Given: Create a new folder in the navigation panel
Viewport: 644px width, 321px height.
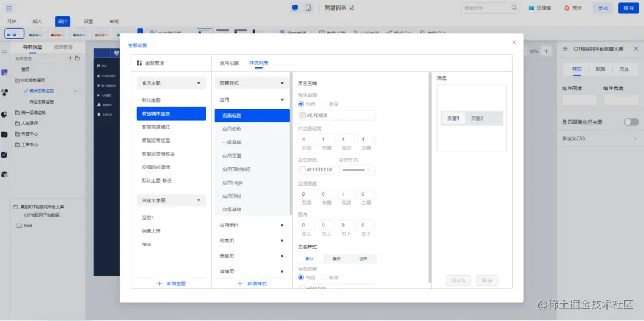Looking at the screenshot, I should pos(78,58).
